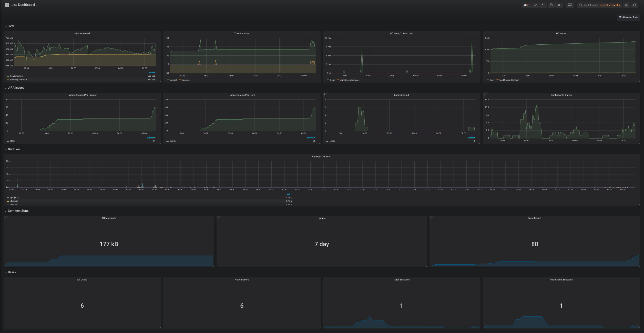Toggle nonheap memory series in legend
The width and height of the screenshot is (644, 333).
(18, 79)
